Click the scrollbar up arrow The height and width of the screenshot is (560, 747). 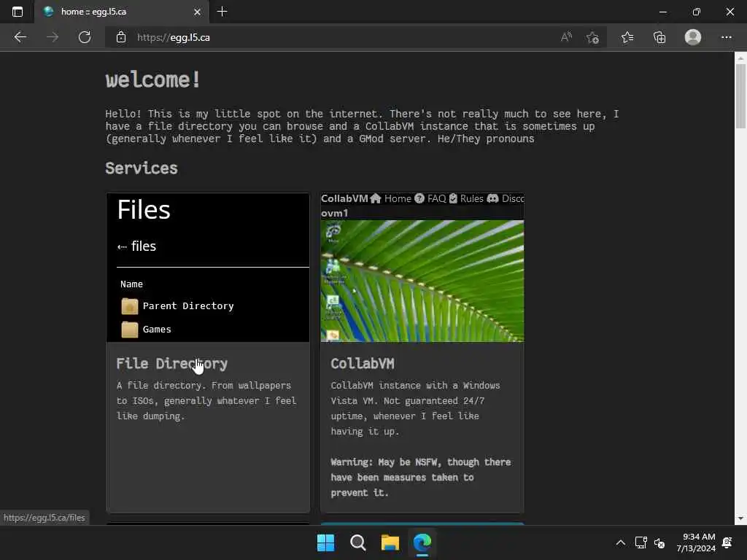point(740,58)
